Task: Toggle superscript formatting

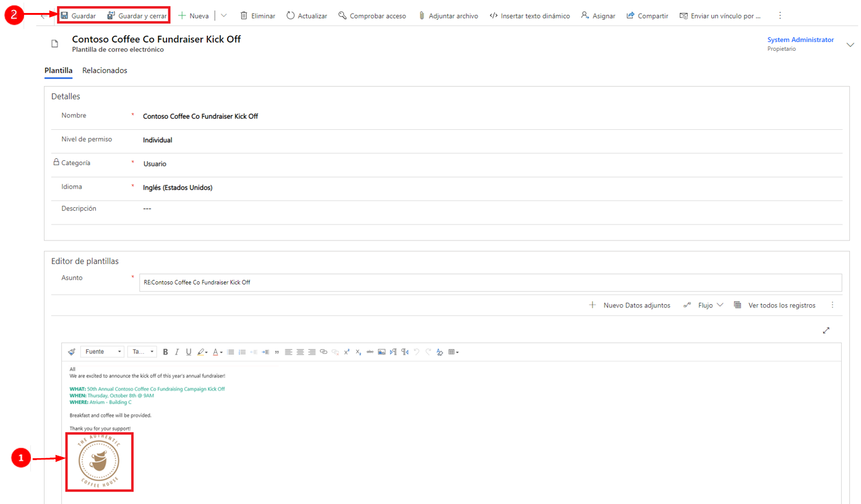Action: pos(347,352)
